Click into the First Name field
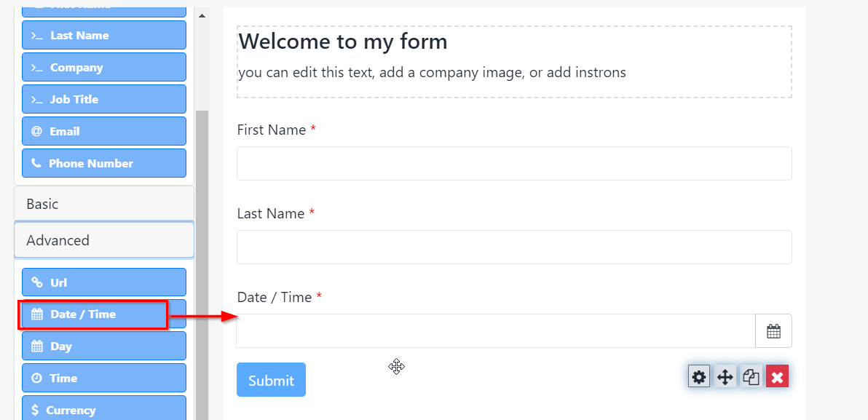The height and width of the screenshot is (420, 868). tap(514, 164)
